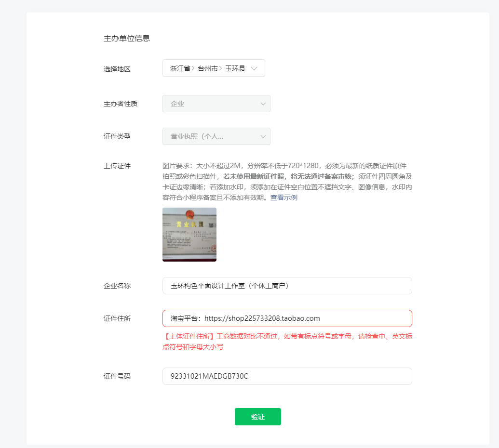Click the 主办单位信息 section heading
The image size is (499, 448).
pos(127,39)
